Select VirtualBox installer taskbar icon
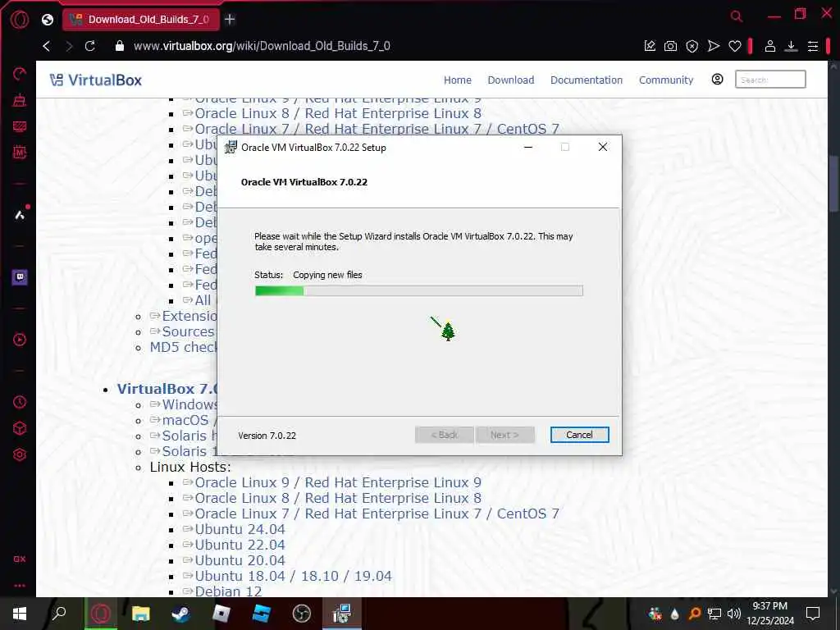This screenshot has width=840, height=630. (x=342, y=614)
